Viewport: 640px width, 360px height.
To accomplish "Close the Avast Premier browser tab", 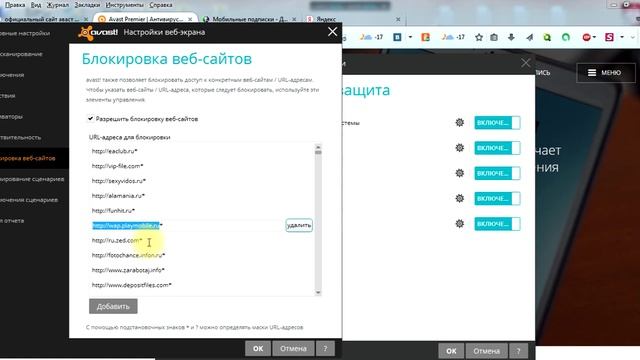I will point(190,19).
